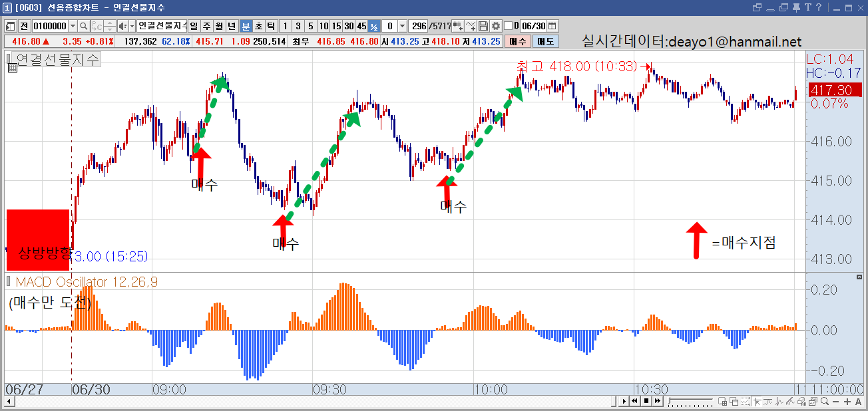Click the search magnifier next to code field
Image resolution: width=868 pixels, height=411 pixels.
[x=84, y=26]
